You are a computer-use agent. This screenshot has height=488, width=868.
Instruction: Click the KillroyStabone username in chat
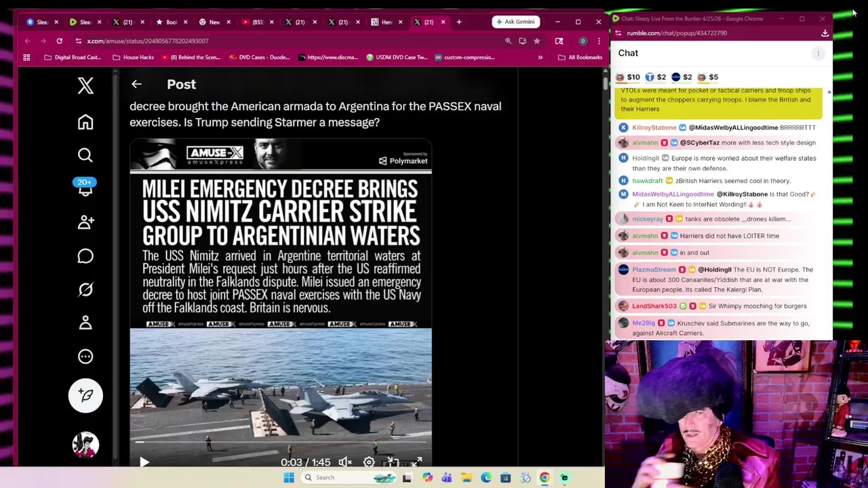click(654, 127)
